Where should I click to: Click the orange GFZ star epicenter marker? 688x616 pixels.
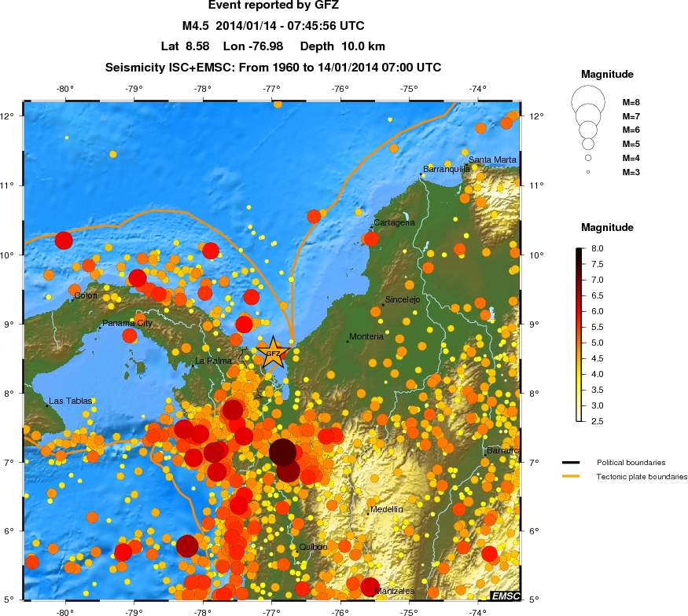[x=273, y=353]
